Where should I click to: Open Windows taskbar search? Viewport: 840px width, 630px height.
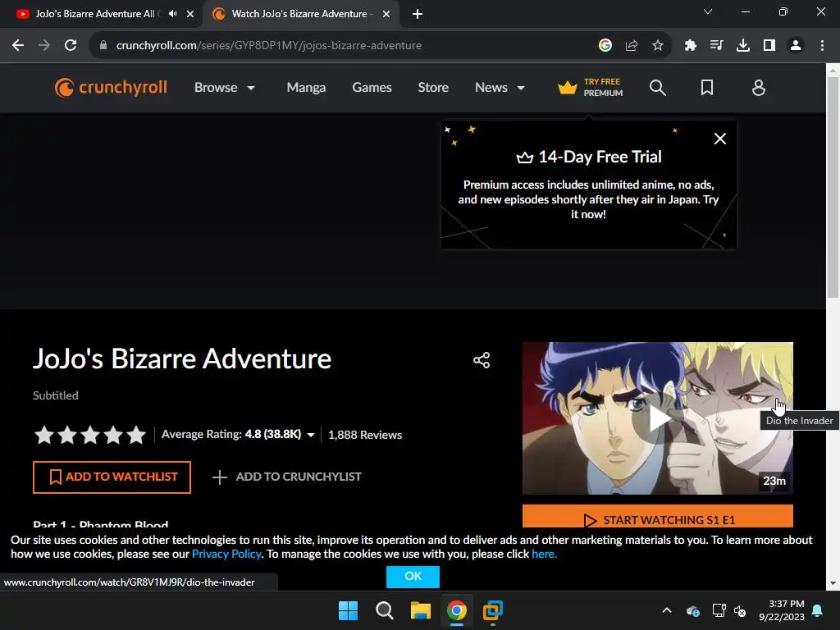(x=384, y=610)
